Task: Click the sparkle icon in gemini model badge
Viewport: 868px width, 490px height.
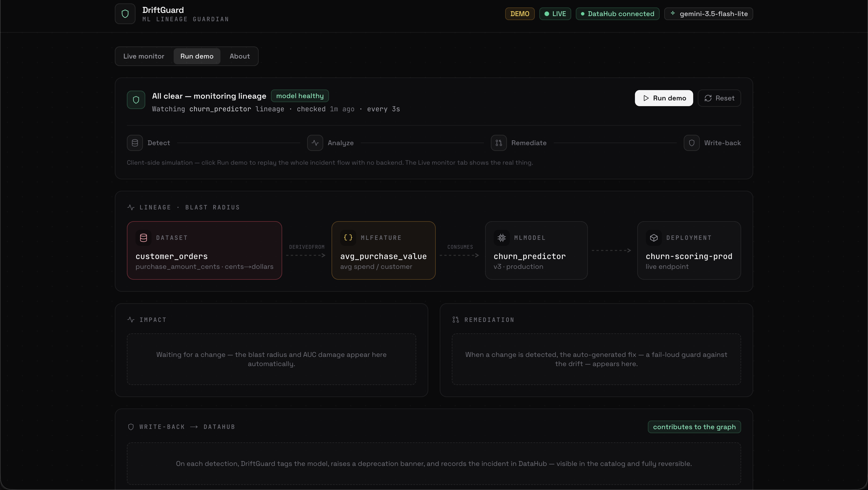Action: pyautogui.click(x=673, y=13)
